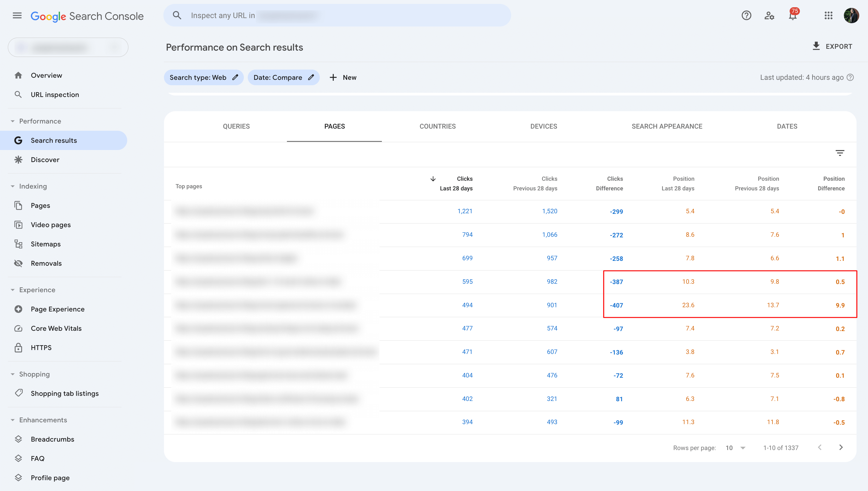Click the download arrow in Clicks column
Viewport: 868px width, 491px height.
[433, 179]
